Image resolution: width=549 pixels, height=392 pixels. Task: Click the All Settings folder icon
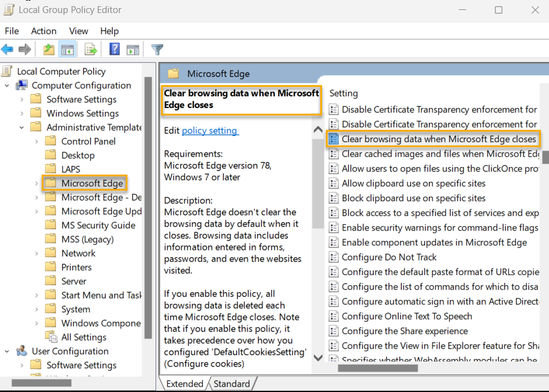click(x=51, y=337)
